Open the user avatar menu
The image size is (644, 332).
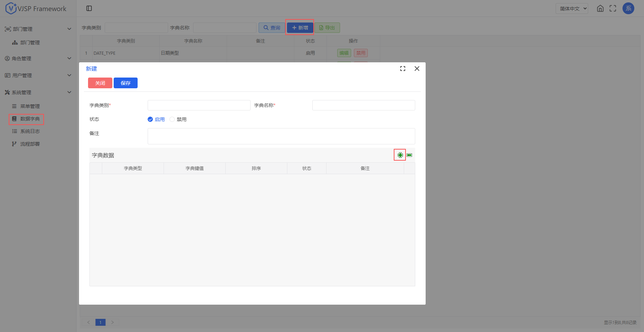(628, 8)
